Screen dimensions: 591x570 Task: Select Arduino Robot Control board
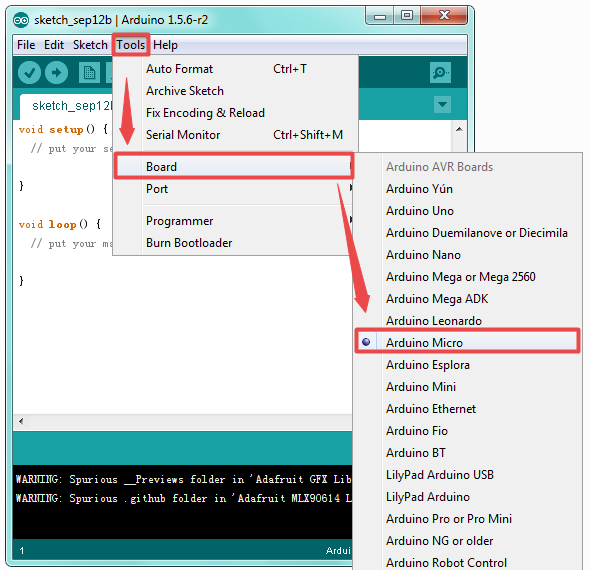[467, 562]
